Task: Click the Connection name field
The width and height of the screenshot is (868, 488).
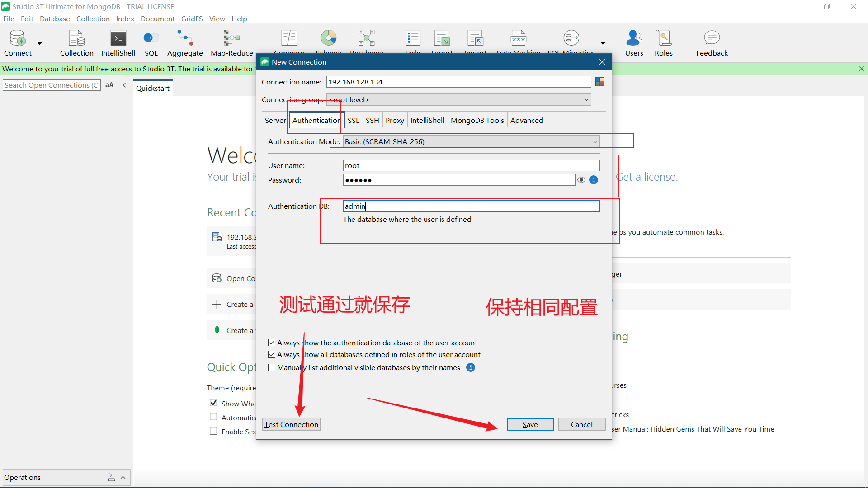Action: [x=458, y=82]
